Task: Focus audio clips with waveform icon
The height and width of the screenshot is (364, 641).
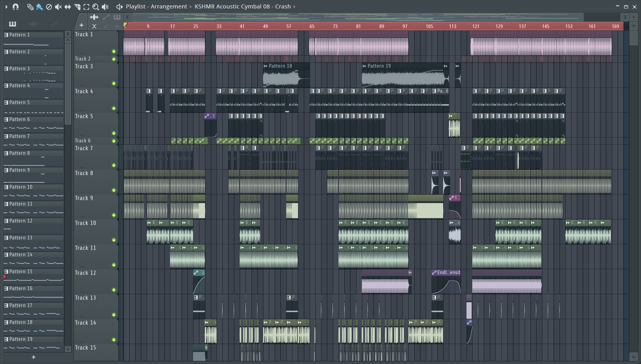Action: pos(94,17)
